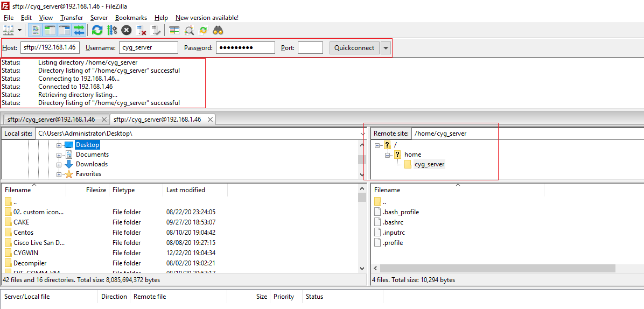Select cyg_server folder in remote tree
This screenshot has height=309, width=644.
click(x=429, y=165)
